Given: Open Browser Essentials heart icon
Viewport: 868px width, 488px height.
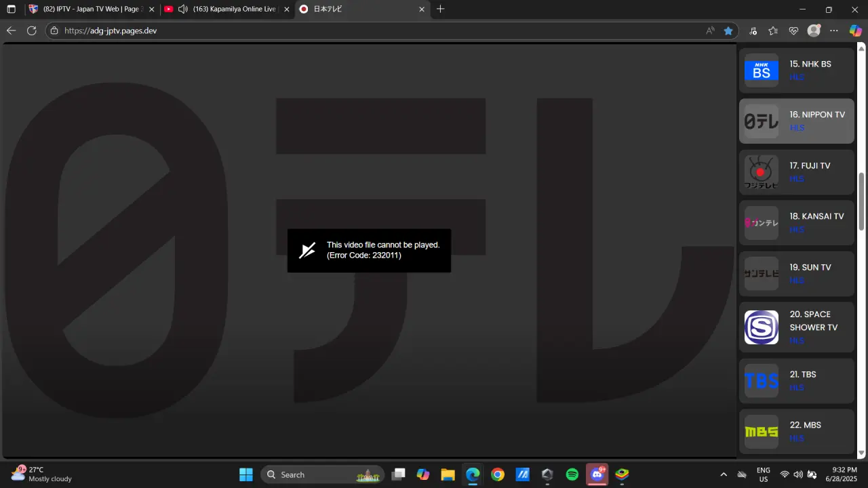Looking at the screenshot, I should [x=793, y=30].
